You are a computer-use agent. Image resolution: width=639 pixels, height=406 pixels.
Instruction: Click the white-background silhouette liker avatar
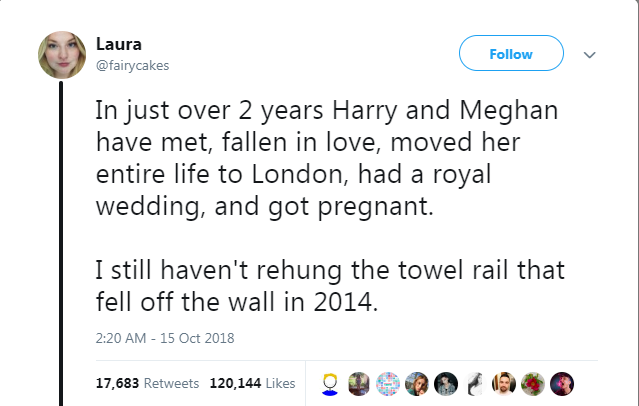[x=476, y=383]
